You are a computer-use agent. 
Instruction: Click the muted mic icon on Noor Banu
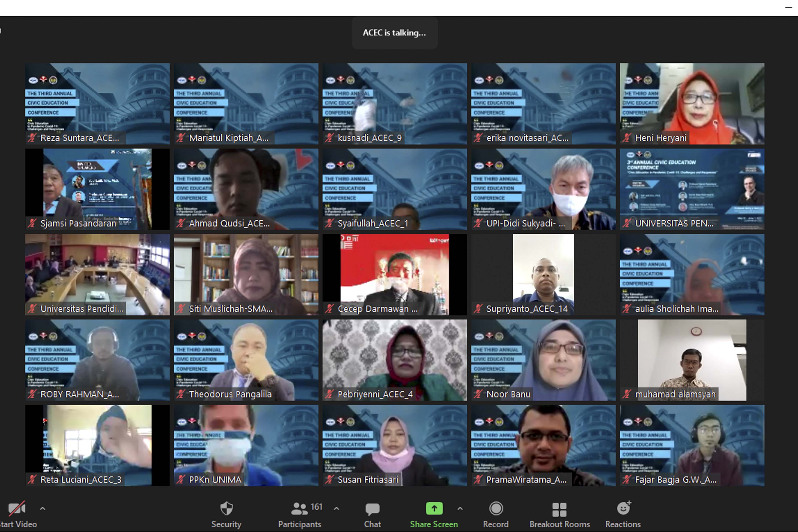(478, 394)
